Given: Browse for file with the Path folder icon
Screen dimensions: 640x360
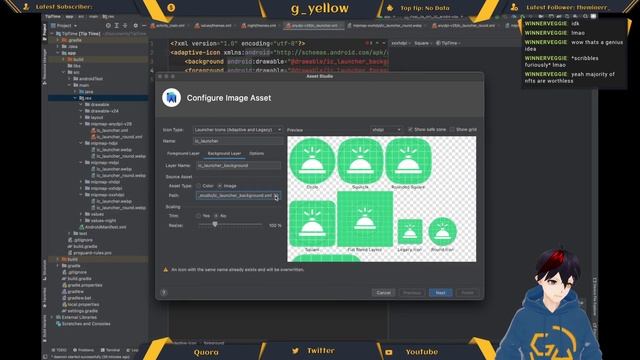Looking at the screenshot, I should tap(276, 196).
